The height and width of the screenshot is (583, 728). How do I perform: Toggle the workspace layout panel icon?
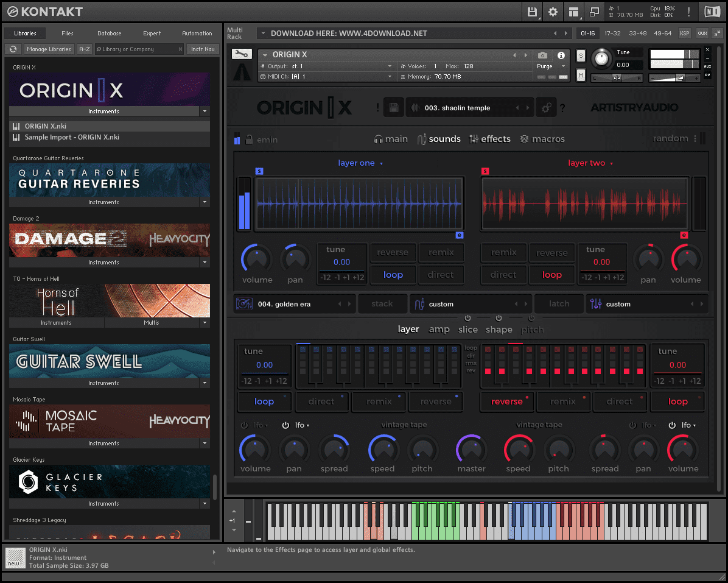tap(574, 12)
